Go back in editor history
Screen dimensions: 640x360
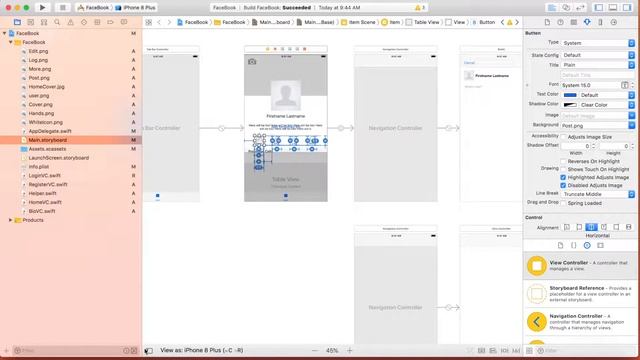tap(159, 22)
